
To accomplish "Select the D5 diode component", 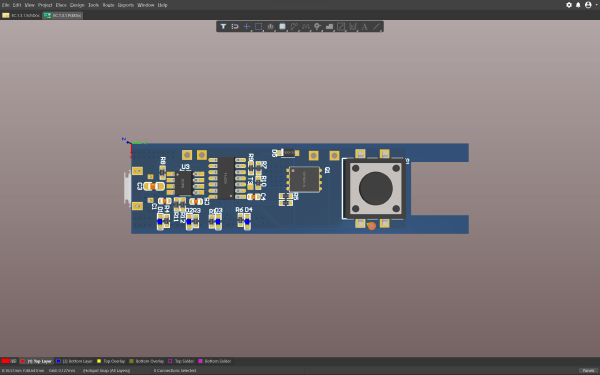I will pos(289,153).
